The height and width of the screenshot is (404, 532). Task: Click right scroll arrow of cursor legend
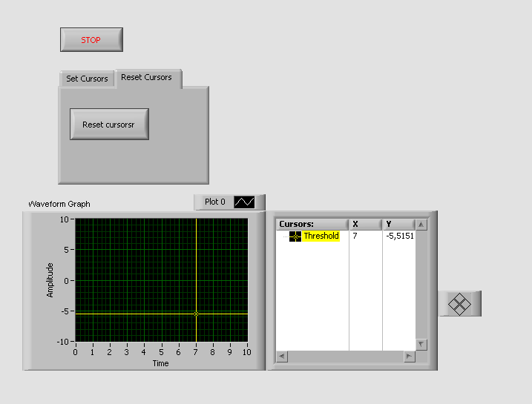(x=409, y=357)
